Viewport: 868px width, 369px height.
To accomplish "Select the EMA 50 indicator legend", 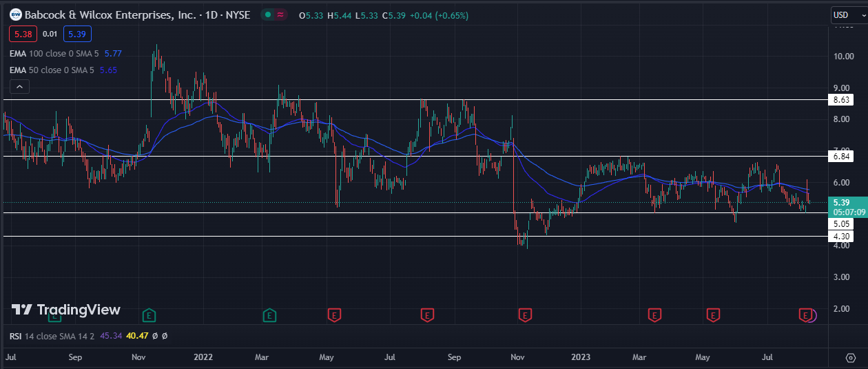I will coord(53,70).
